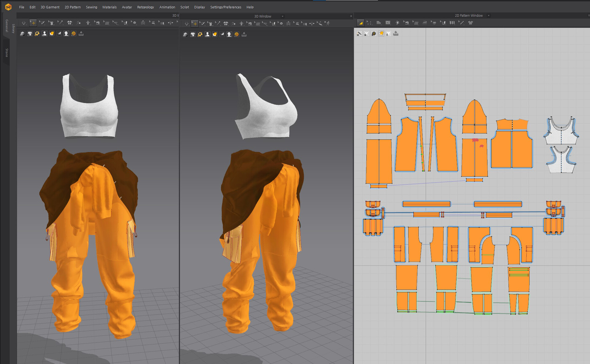Click the General vertical tab
This screenshot has height=364, width=590.
[6, 26]
